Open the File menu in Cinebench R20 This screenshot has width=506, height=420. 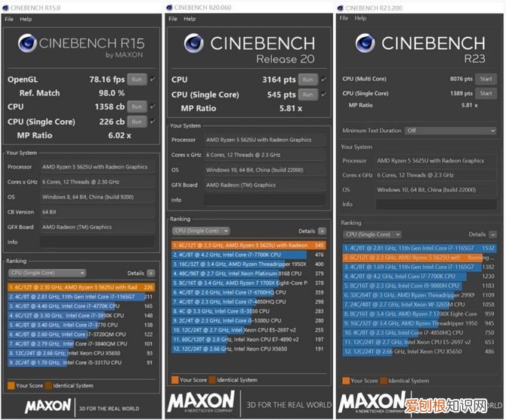pyautogui.click(x=174, y=19)
